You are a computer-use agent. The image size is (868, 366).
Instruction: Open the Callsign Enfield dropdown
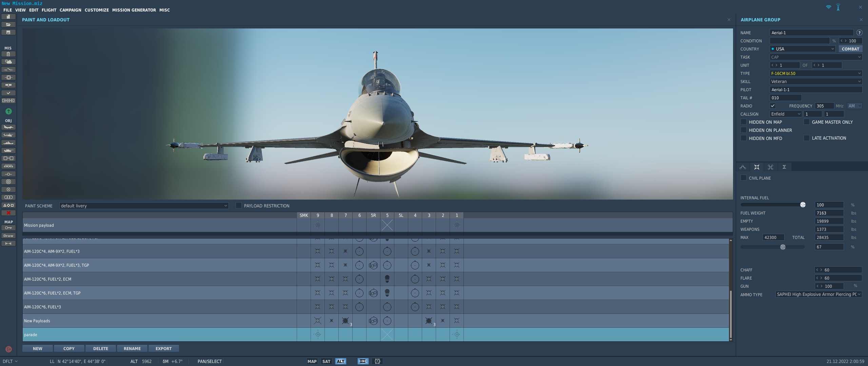click(786, 114)
